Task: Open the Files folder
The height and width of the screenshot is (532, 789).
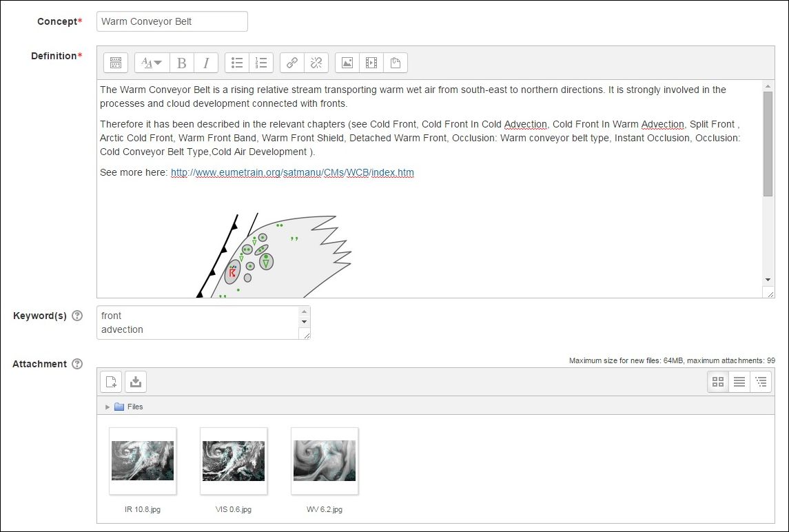Action: (x=129, y=407)
